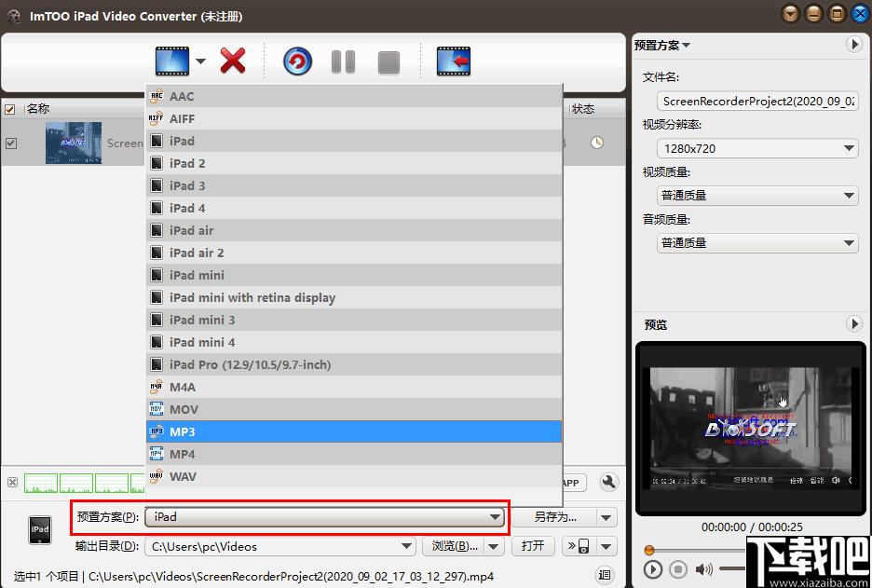The height and width of the screenshot is (588, 872).
Task: Open the title bar dropdown menu button
Action: click(x=791, y=15)
